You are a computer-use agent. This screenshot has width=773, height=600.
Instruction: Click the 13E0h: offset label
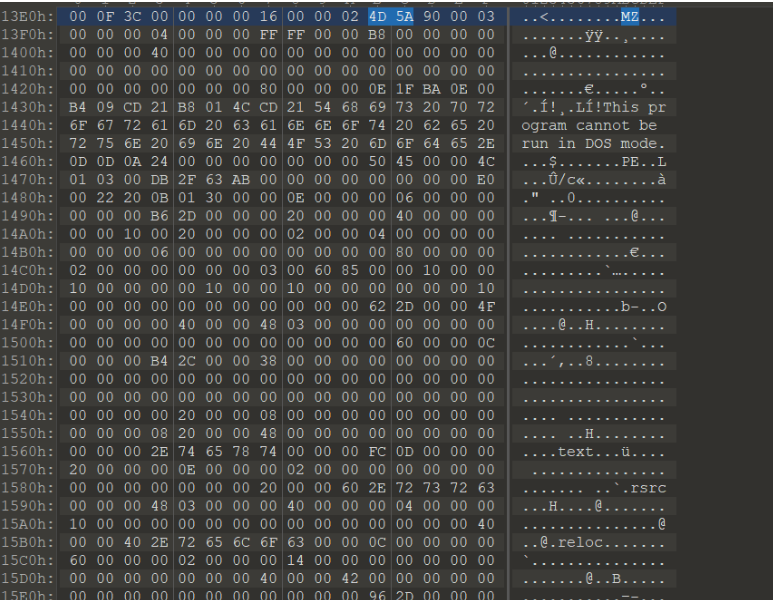(x=28, y=16)
